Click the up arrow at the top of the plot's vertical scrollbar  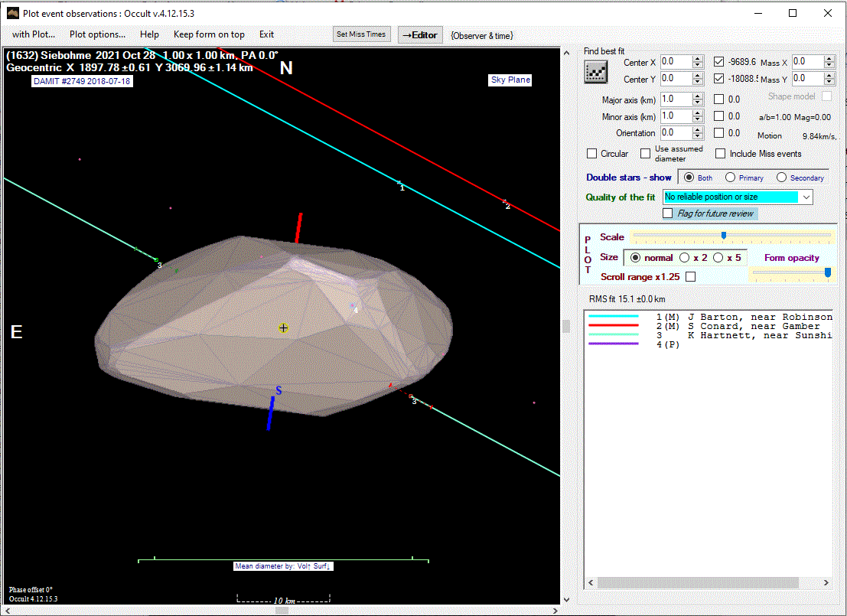[567, 53]
